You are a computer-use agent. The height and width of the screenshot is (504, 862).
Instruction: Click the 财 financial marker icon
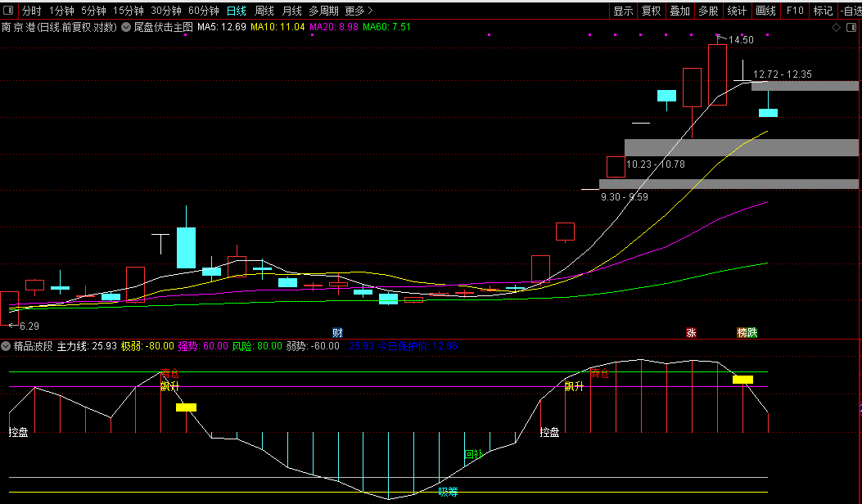pos(336,332)
